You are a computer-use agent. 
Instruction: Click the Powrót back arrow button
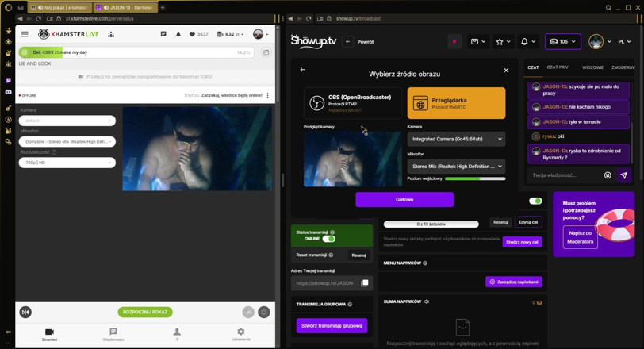coord(347,41)
